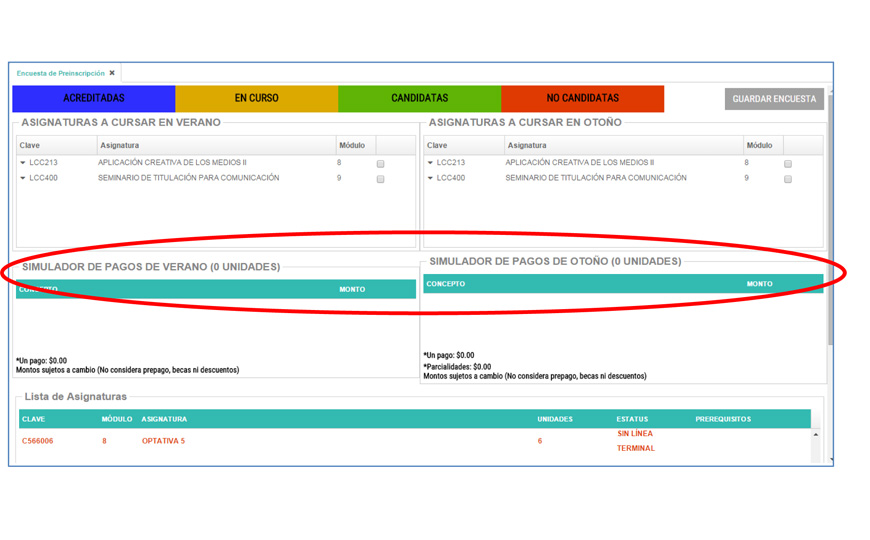Check LCC213 in the Verano table
This screenshot has height=540, width=870.
[380, 163]
